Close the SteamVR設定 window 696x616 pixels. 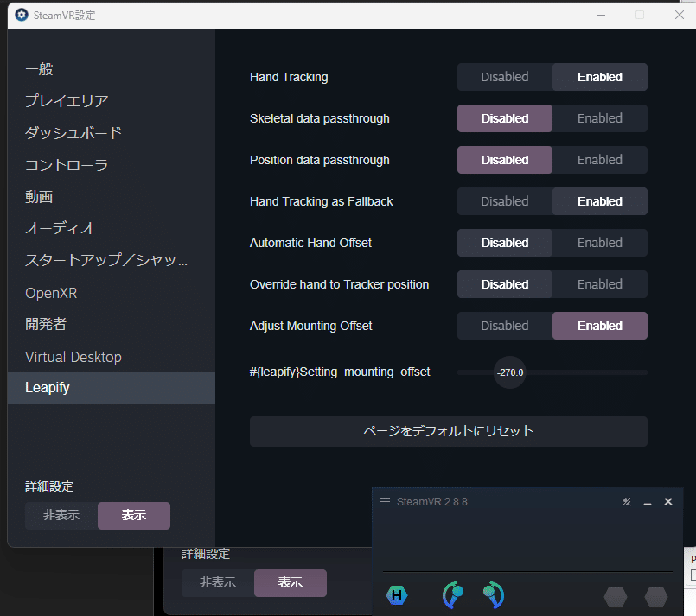tap(679, 15)
